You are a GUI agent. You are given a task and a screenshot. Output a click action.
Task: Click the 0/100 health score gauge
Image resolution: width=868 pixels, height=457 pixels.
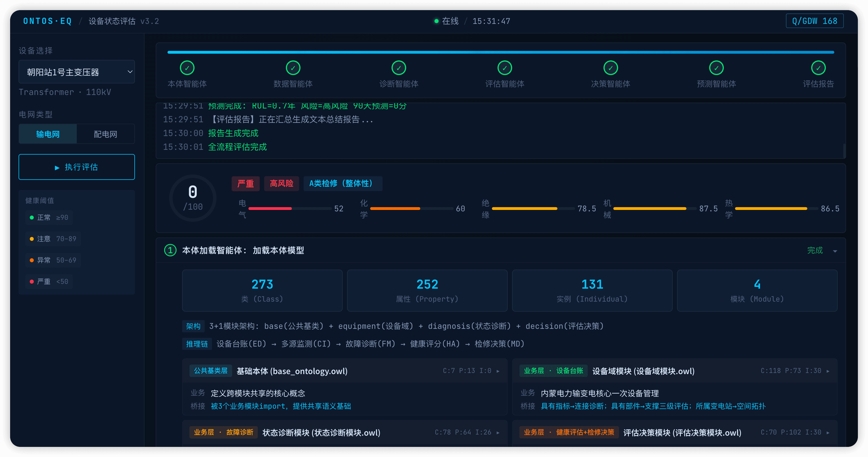click(193, 198)
